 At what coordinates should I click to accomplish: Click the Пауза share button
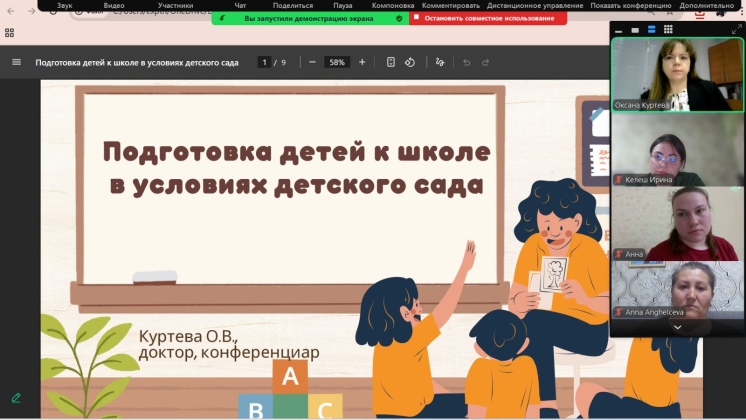pyautogui.click(x=343, y=5)
